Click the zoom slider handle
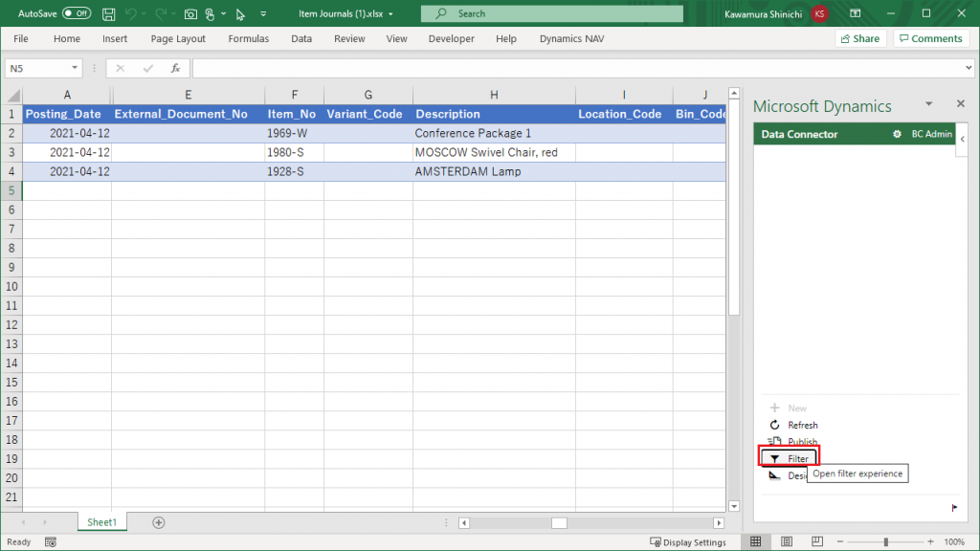 885,541
